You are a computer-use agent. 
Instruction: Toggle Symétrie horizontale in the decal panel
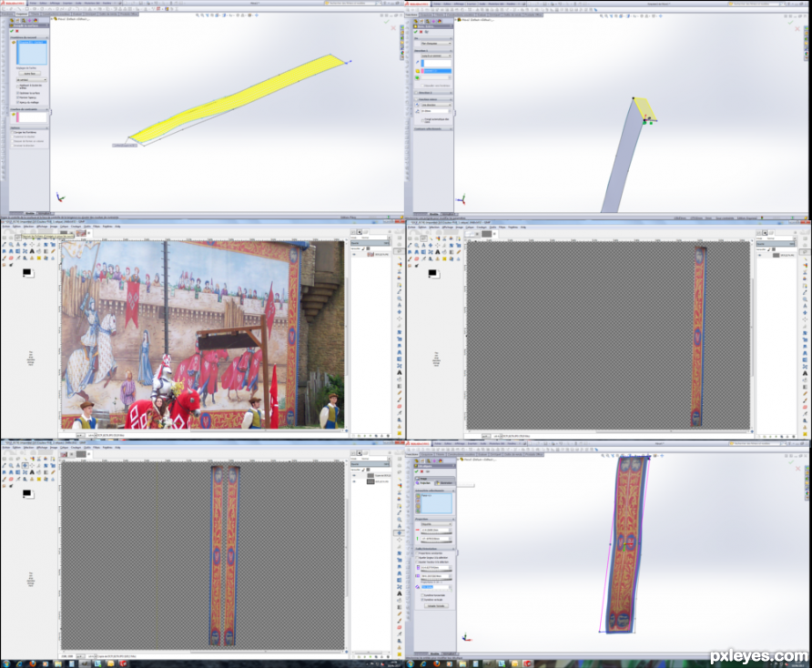point(422,595)
